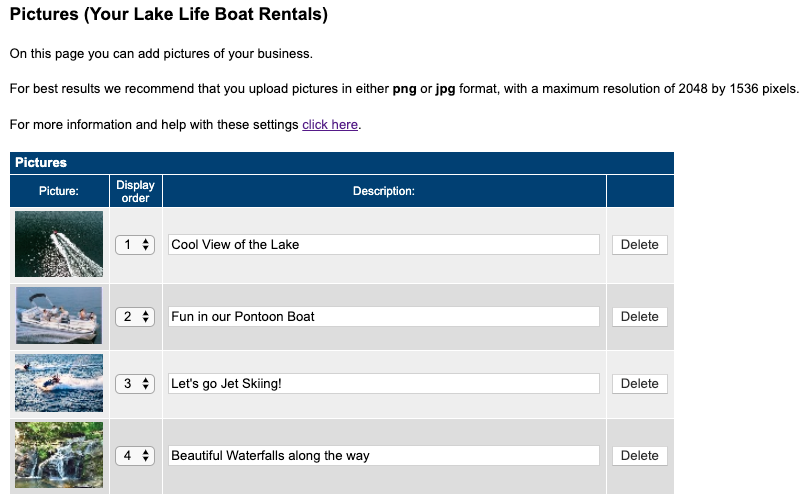Click the waterfall thumbnail picture
The image size is (804, 501).
59,455
